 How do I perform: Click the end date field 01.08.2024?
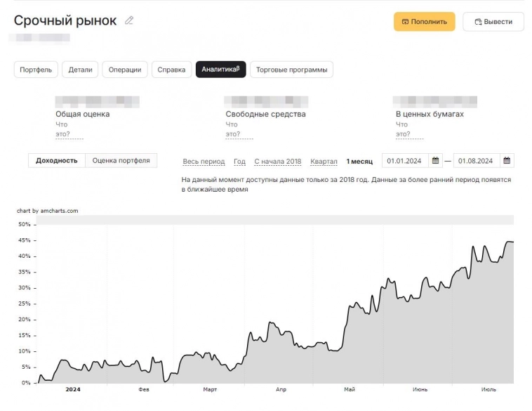tap(476, 161)
